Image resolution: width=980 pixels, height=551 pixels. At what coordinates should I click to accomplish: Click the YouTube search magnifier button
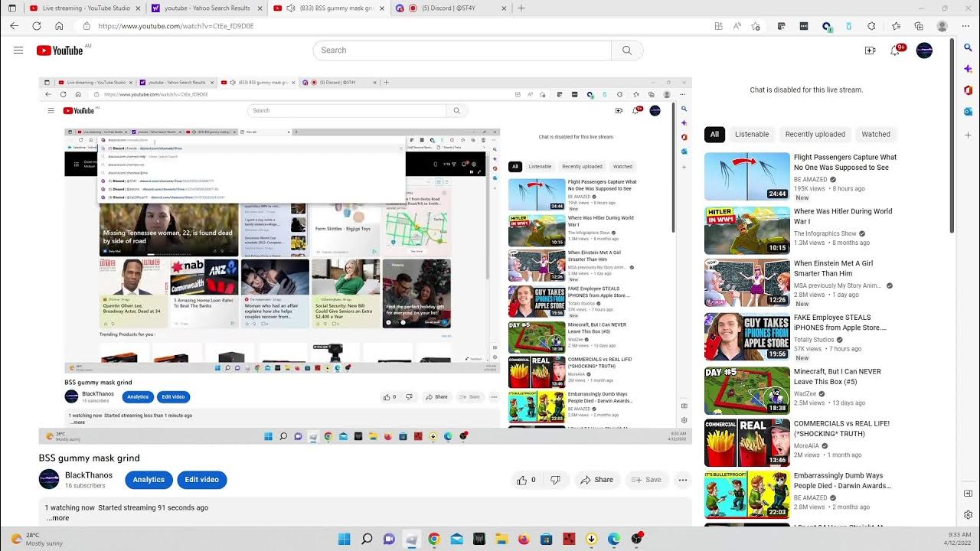point(627,51)
